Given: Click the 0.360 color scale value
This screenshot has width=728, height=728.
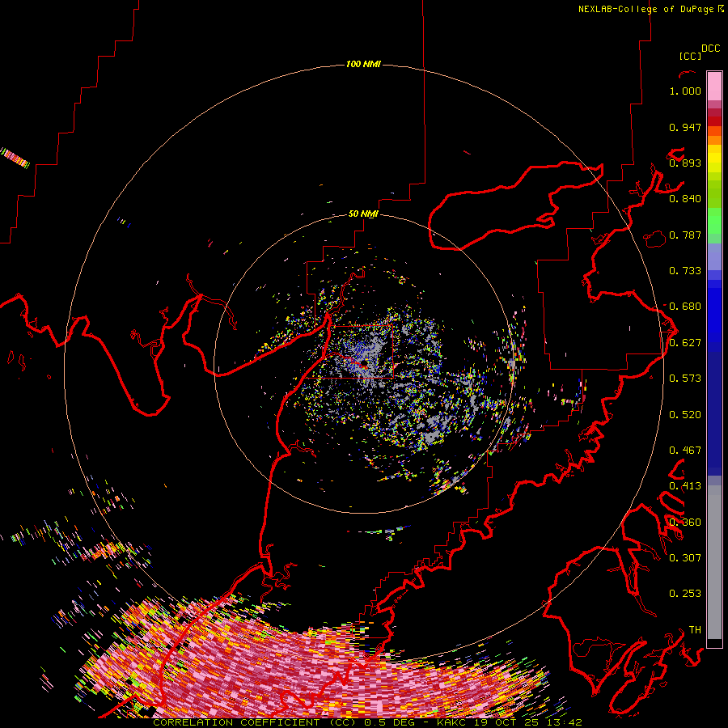Looking at the screenshot, I should click(x=685, y=523).
